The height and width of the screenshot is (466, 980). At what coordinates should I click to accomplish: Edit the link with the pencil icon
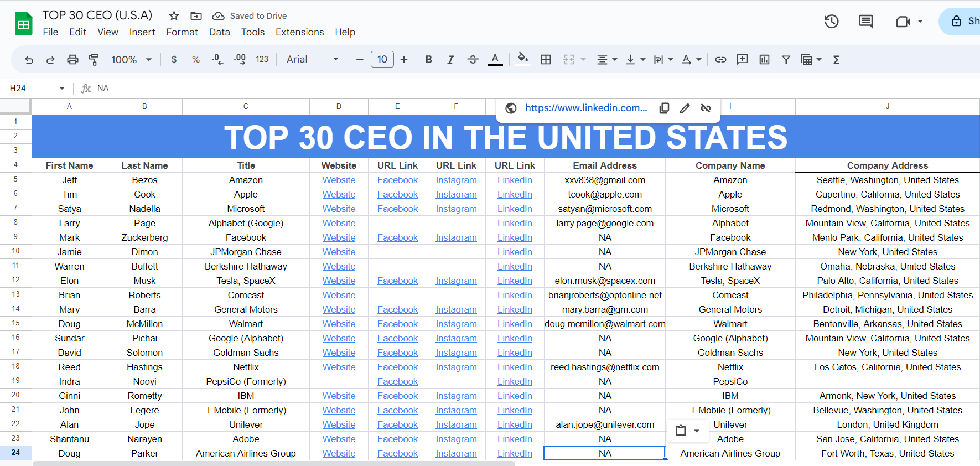(685, 108)
